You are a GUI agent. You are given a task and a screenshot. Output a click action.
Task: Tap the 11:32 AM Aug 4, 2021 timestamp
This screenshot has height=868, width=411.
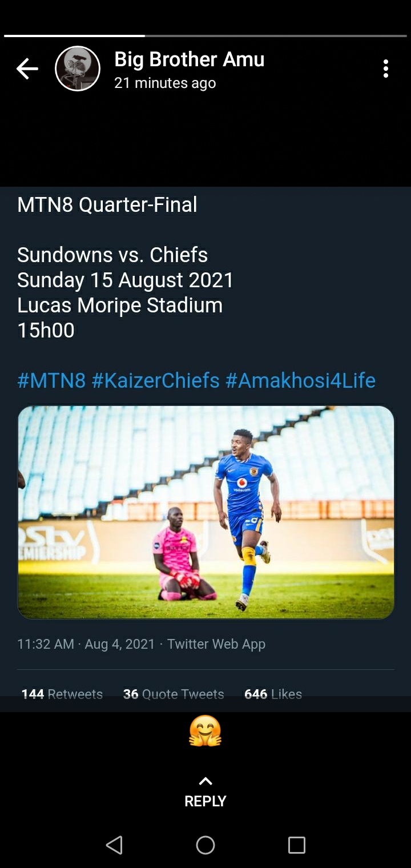click(86, 644)
